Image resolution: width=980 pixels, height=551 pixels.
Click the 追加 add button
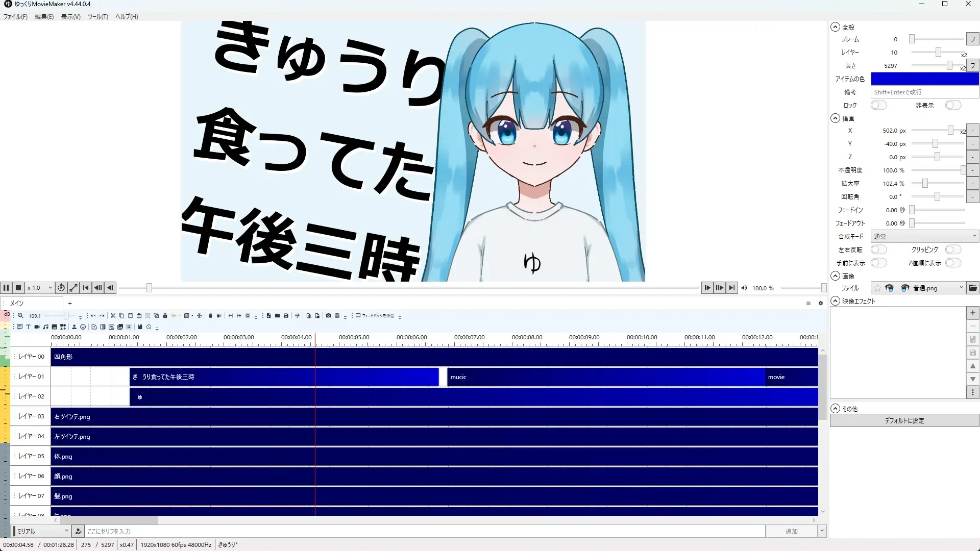[791, 532]
